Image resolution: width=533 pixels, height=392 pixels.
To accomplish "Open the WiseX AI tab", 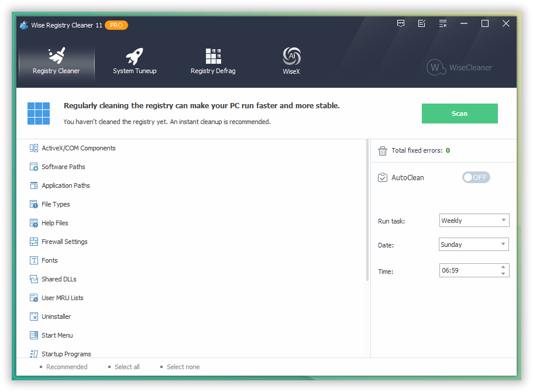I will 291,61.
